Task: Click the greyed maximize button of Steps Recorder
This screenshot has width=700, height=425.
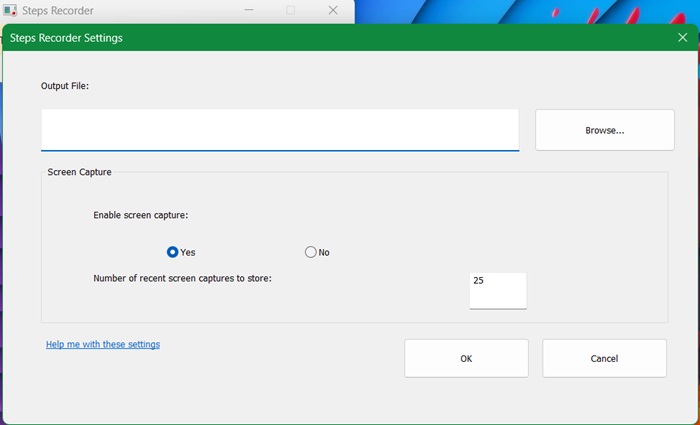Action: (291, 10)
